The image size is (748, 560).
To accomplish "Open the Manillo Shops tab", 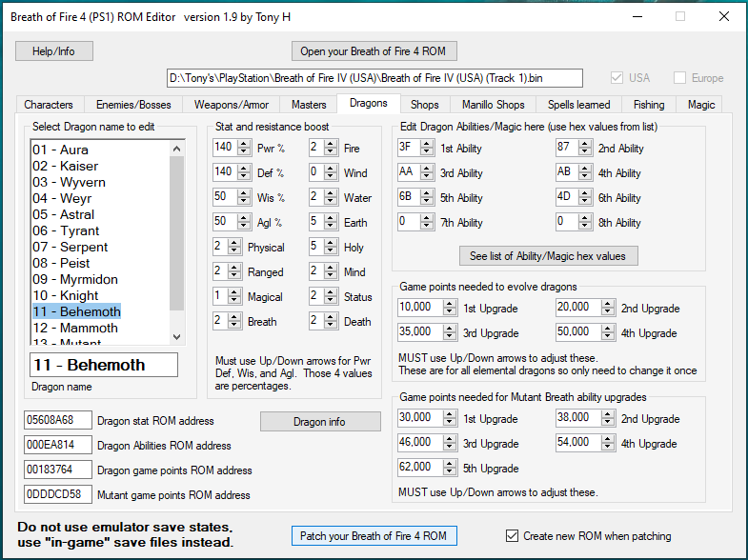I will pos(493,105).
